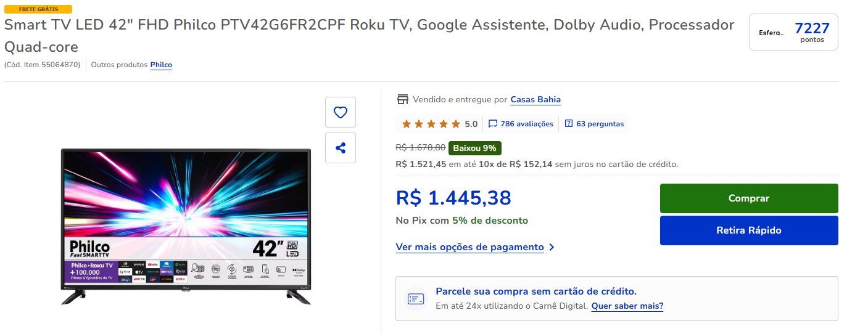Screen dimensions: 868x334
Task: Click the question mark perguntas icon
Action: (x=569, y=124)
